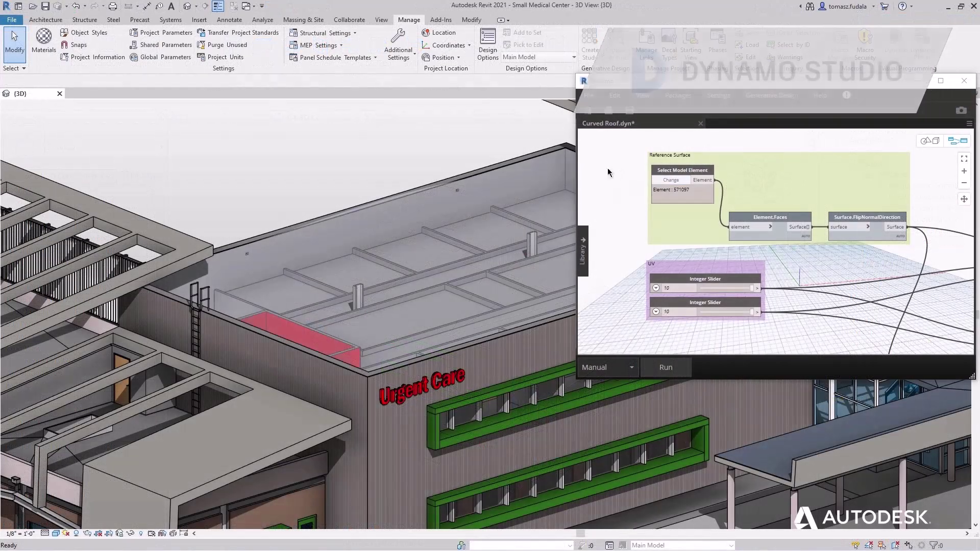Click the Purge Unused icon
The height and width of the screenshot is (551, 980).
point(202,44)
